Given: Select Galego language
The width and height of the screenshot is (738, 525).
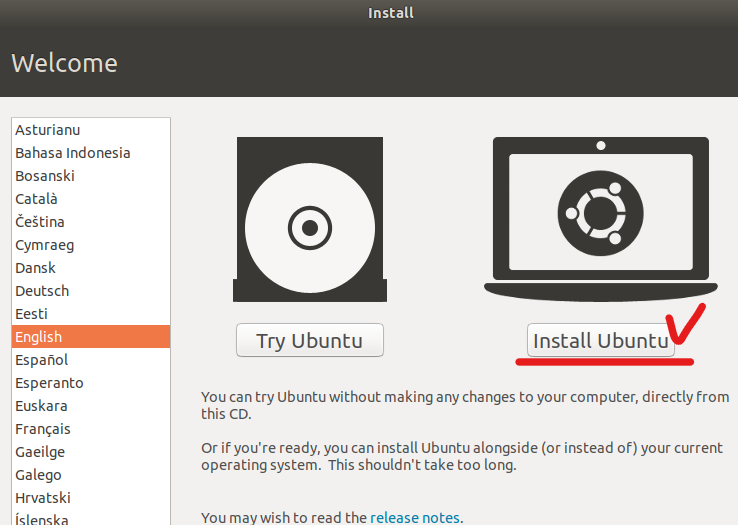Looking at the screenshot, I should (91, 475).
